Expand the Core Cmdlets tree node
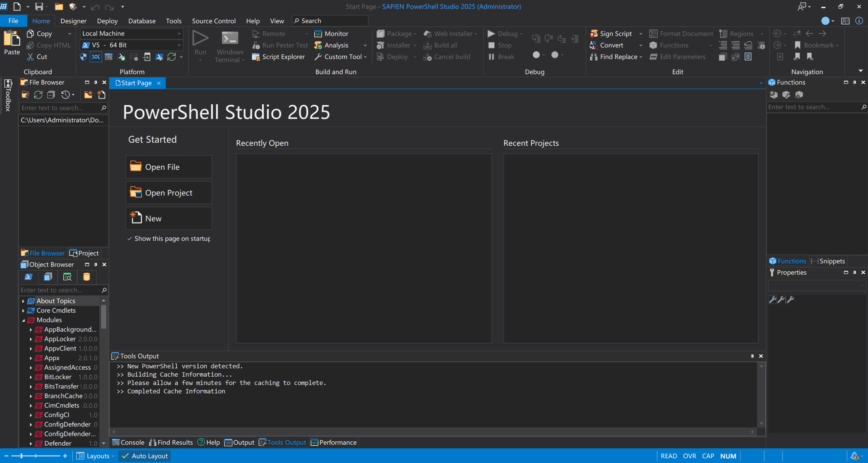868x463 pixels. 23,311
